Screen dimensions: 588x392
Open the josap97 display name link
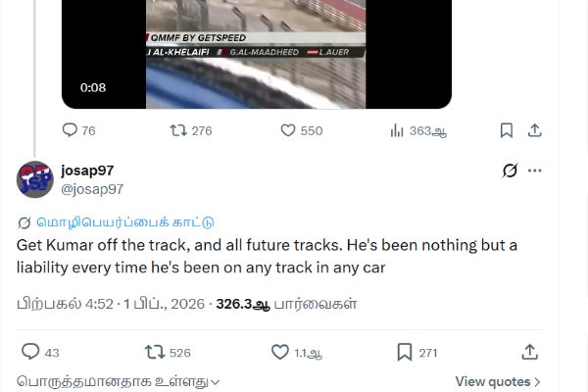87,170
